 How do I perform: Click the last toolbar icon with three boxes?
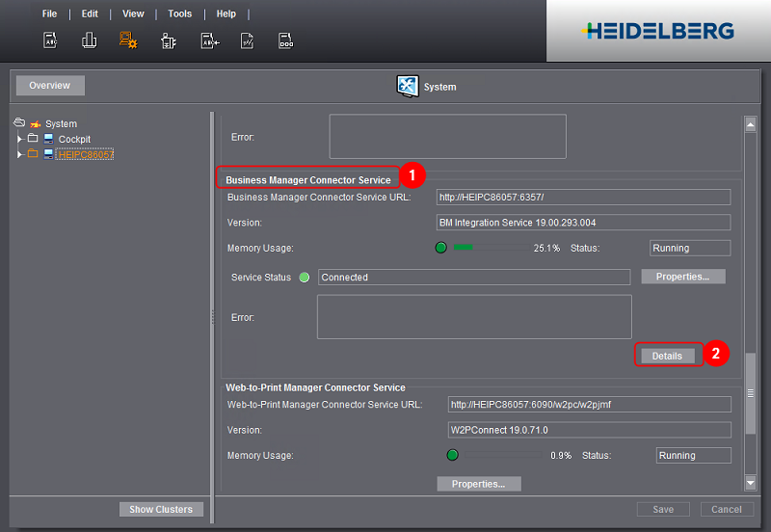click(x=286, y=40)
